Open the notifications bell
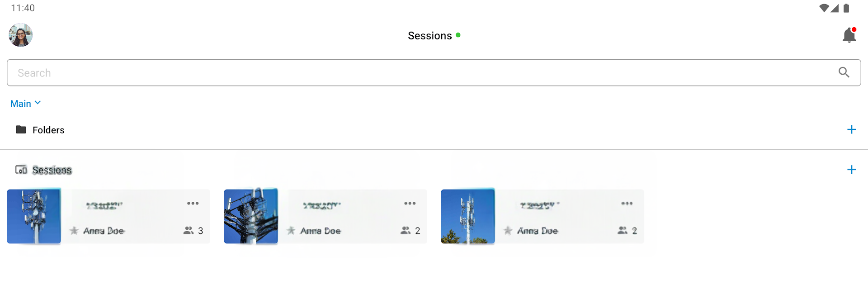The width and height of the screenshot is (868, 285). click(849, 35)
